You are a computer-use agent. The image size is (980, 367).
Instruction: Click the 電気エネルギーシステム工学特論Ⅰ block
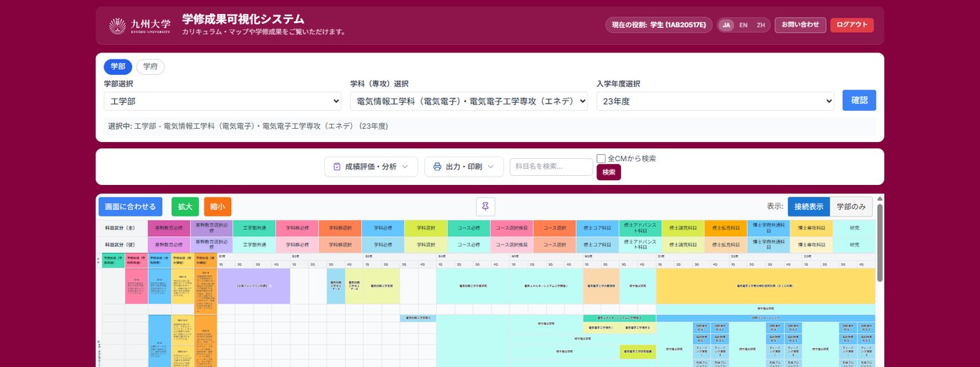[546, 286]
